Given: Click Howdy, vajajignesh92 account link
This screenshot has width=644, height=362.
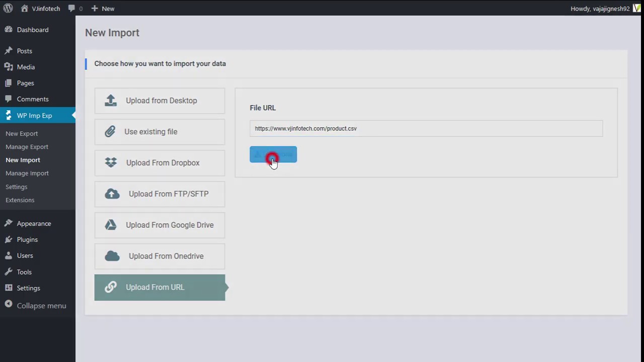Looking at the screenshot, I should (x=600, y=9).
